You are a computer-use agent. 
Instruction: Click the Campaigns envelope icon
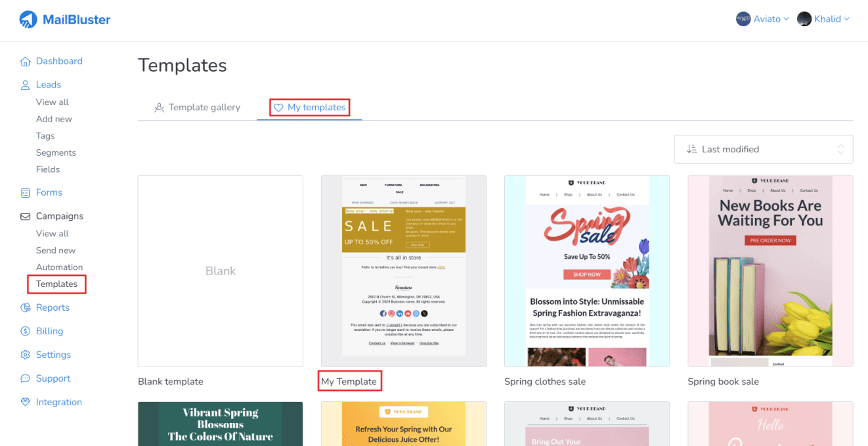coord(26,217)
